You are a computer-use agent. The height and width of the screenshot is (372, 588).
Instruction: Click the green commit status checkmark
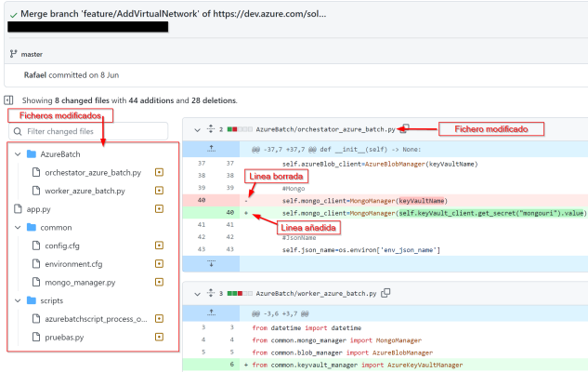point(14,15)
